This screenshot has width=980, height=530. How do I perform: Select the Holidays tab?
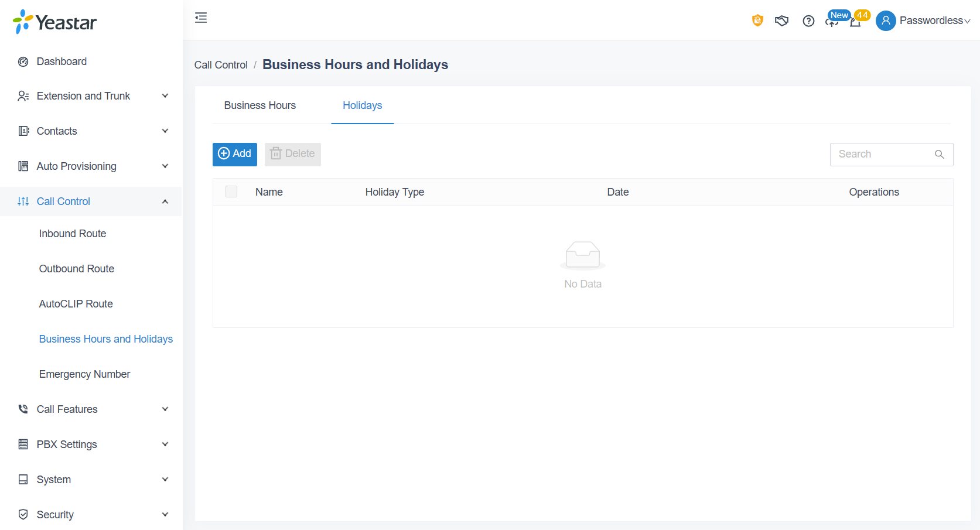tap(363, 105)
